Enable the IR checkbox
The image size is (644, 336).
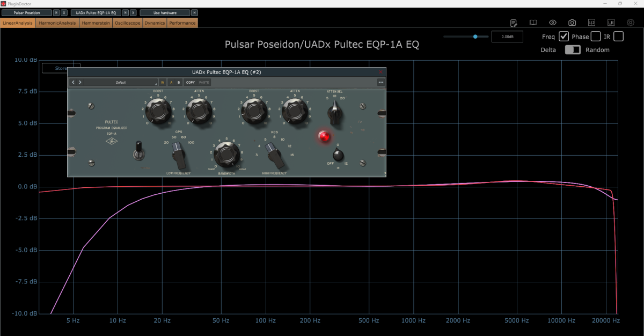619,36
